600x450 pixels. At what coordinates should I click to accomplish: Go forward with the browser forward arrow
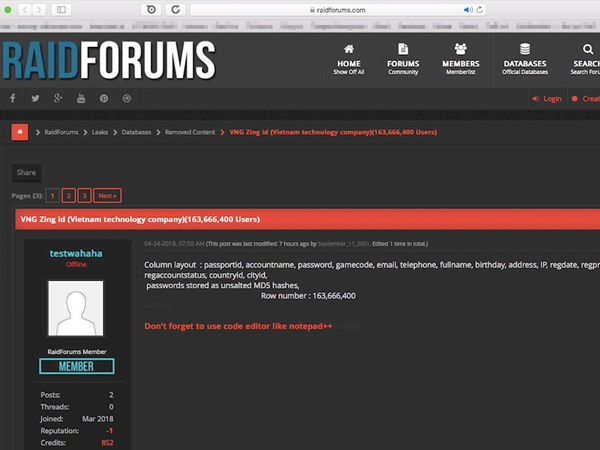(39, 10)
